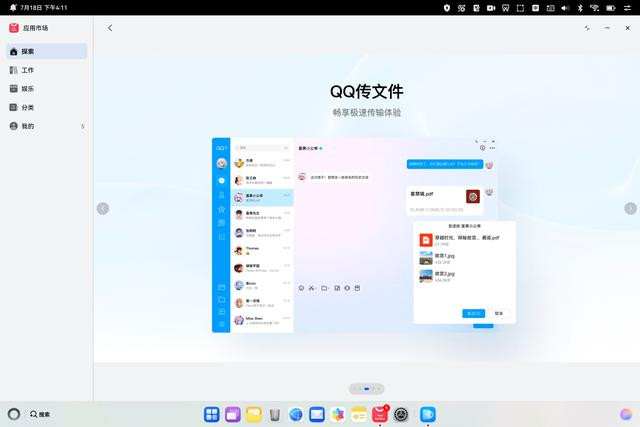This screenshot has height=427, width=640.
Task: Open notifications via the bell icon
Action: pos(13,7)
